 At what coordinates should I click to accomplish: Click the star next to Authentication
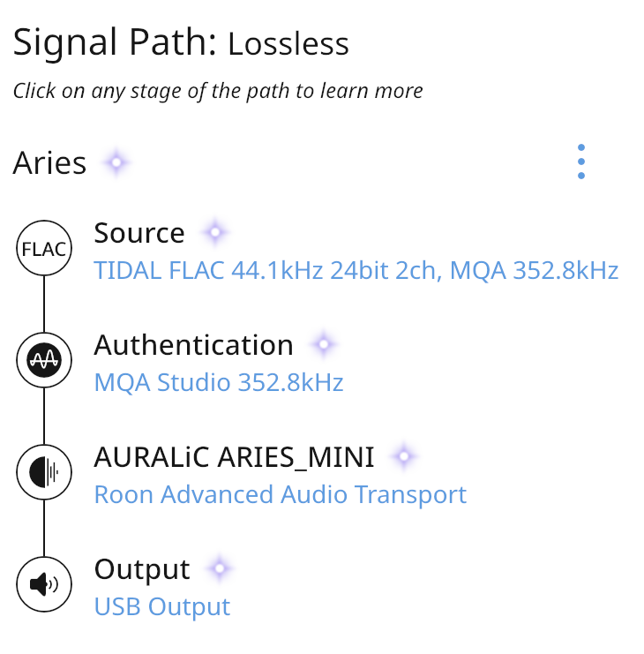click(324, 344)
